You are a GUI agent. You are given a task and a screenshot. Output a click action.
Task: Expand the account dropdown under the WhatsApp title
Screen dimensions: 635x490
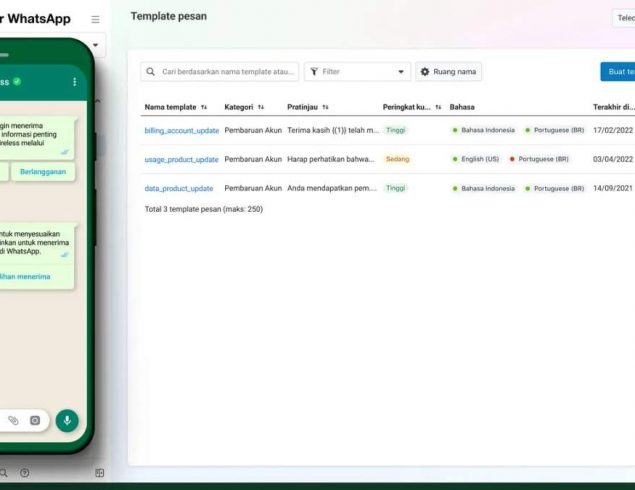pyautogui.click(x=97, y=44)
